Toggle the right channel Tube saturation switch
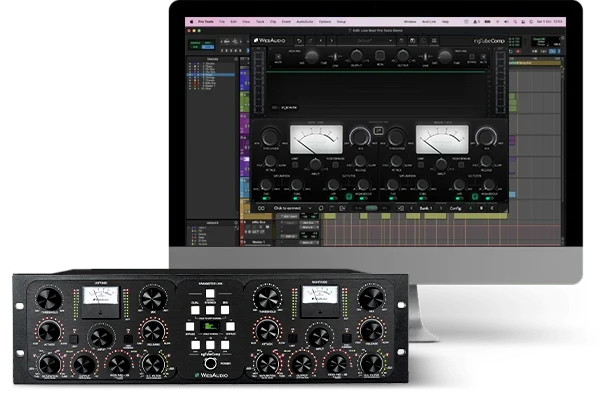This screenshot has height=404, width=600. (x=422, y=198)
